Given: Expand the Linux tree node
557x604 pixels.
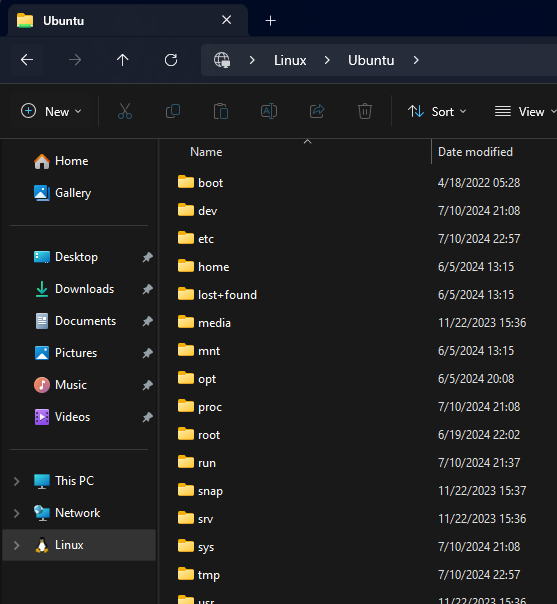Looking at the screenshot, I should click(x=17, y=545).
